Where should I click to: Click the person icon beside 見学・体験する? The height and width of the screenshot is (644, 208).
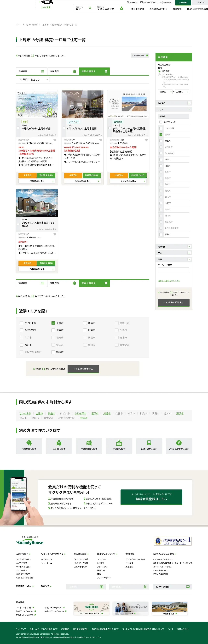tap(121, 8)
